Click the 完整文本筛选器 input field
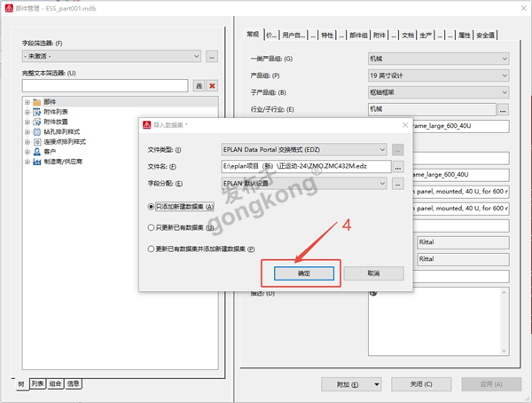The height and width of the screenshot is (403, 532). (x=106, y=85)
